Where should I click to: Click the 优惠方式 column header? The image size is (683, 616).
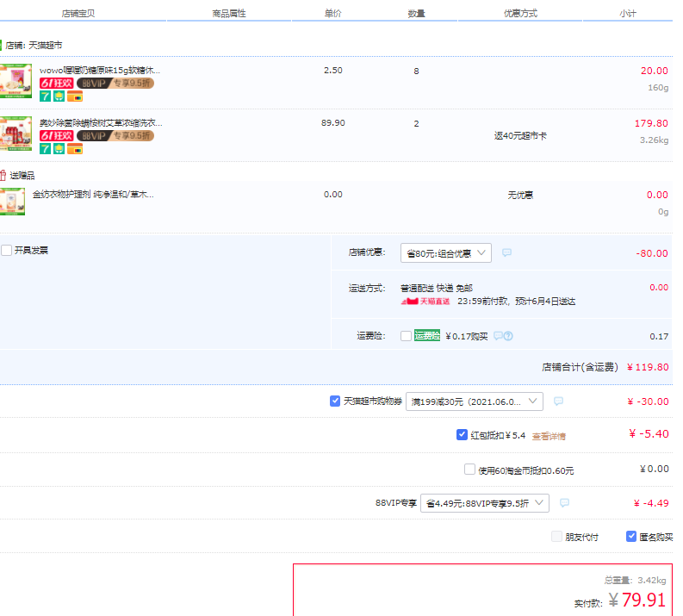(520, 14)
